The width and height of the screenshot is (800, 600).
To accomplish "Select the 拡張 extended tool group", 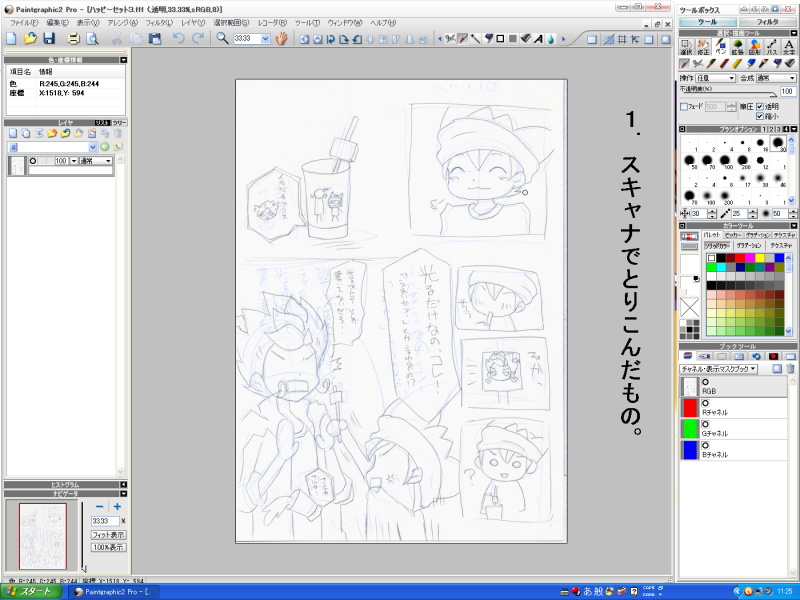I will pos(737,47).
